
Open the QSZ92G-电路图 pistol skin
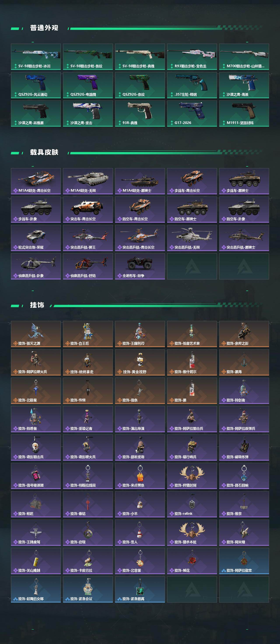tap(88, 85)
